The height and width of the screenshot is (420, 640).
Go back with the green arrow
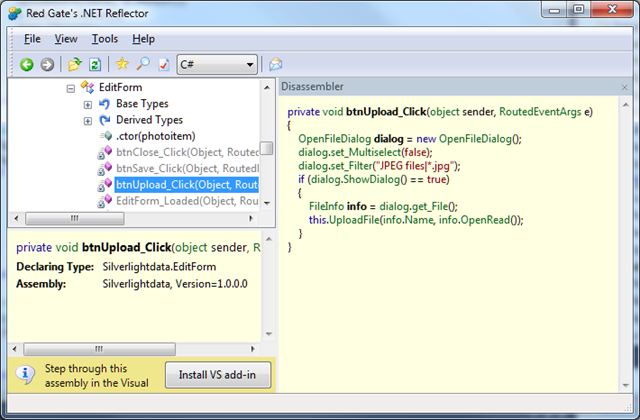(27, 64)
